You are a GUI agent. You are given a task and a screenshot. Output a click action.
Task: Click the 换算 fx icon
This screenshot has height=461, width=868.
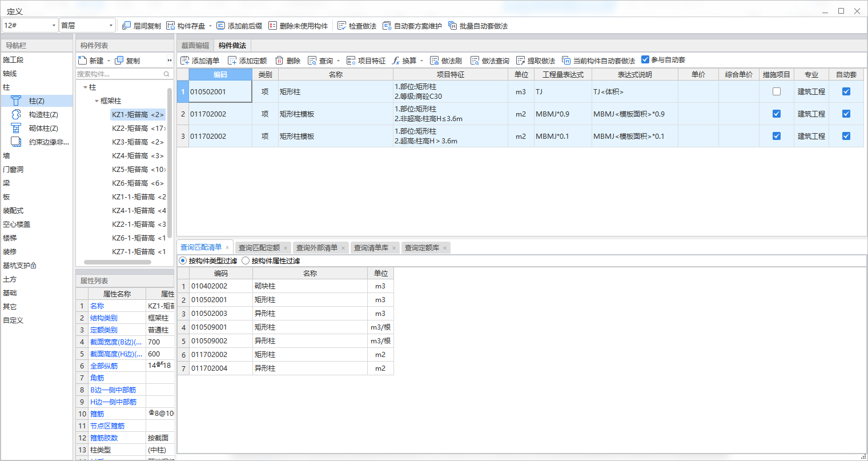point(396,61)
